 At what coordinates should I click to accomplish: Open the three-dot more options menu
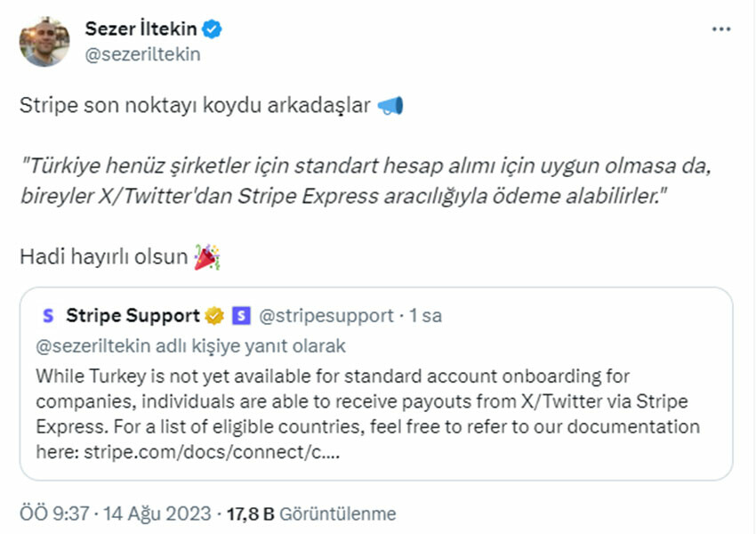(x=720, y=28)
